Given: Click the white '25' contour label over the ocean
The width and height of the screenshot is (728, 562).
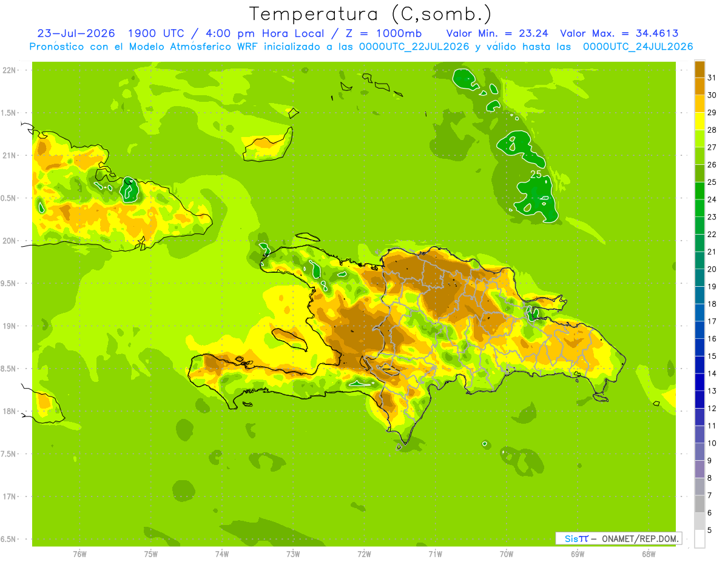Looking at the screenshot, I should coord(536,174).
